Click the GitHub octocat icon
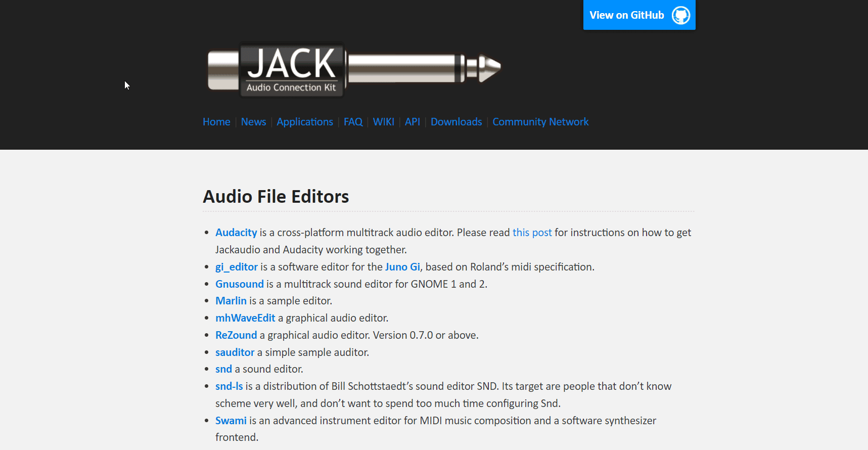This screenshot has height=450, width=868. click(681, 15)
